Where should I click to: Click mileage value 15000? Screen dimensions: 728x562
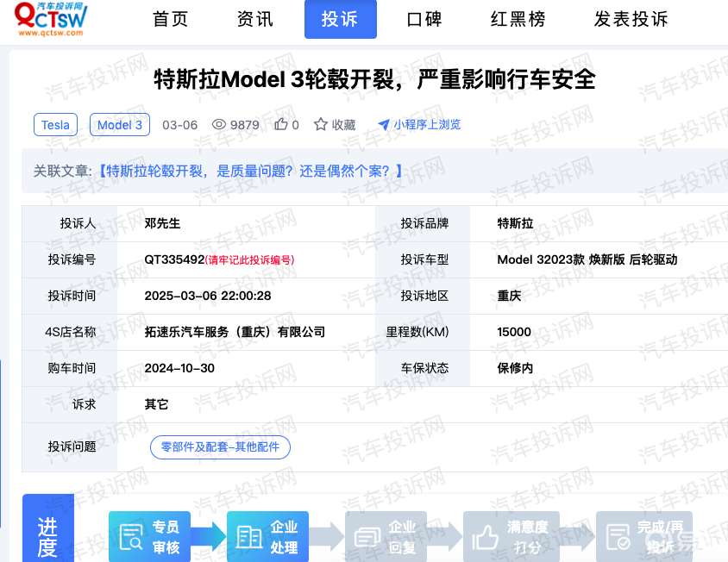point(514,332)
